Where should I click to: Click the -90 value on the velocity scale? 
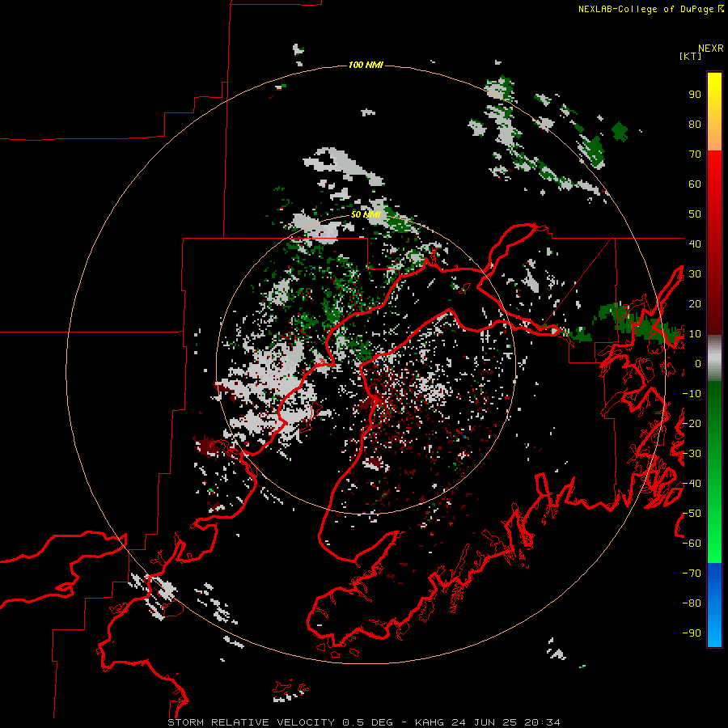coord(692,633)
